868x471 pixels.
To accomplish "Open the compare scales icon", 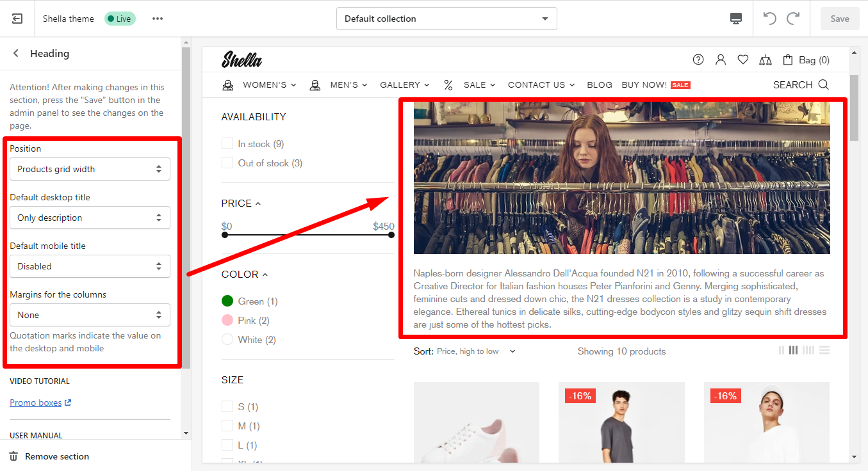I will tap(765, 60).
